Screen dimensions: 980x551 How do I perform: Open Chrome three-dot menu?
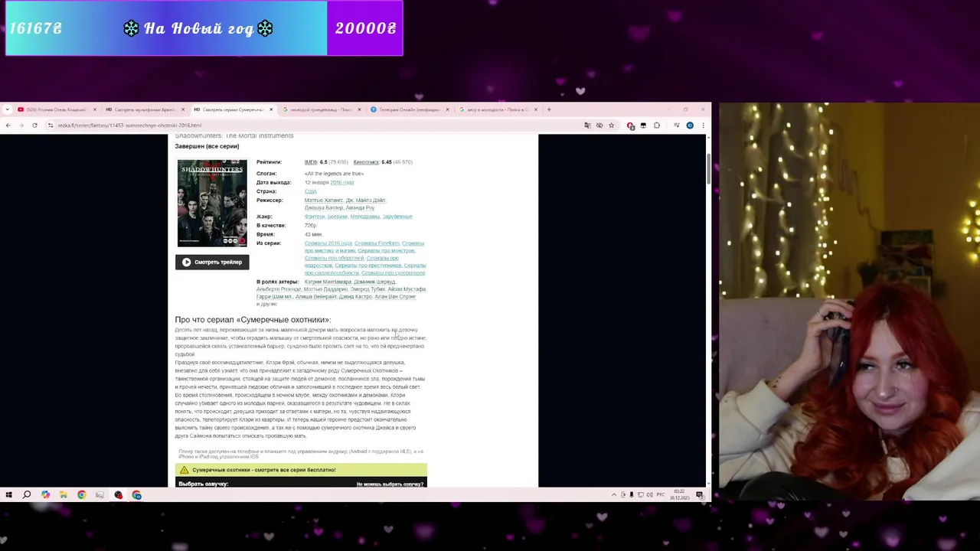703,126
